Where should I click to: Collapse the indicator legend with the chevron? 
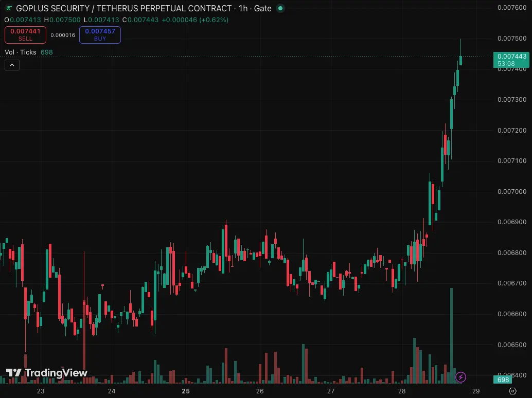tap(12, 65)
